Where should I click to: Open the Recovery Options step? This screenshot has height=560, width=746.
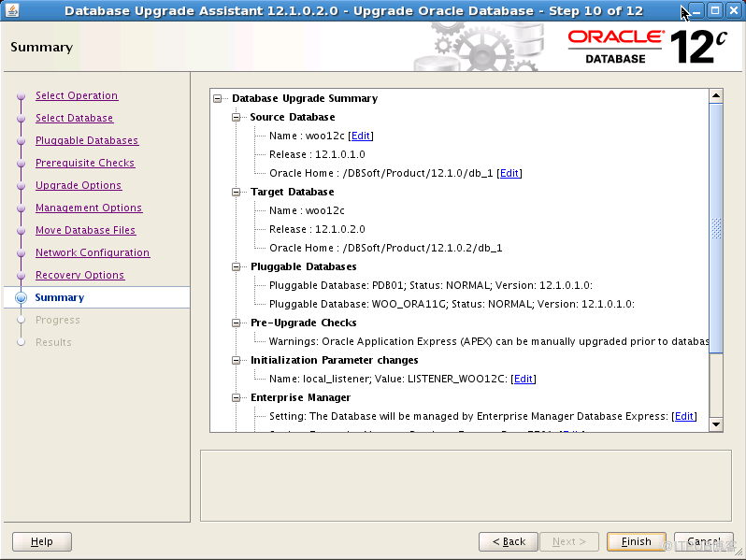click(80, 275)
